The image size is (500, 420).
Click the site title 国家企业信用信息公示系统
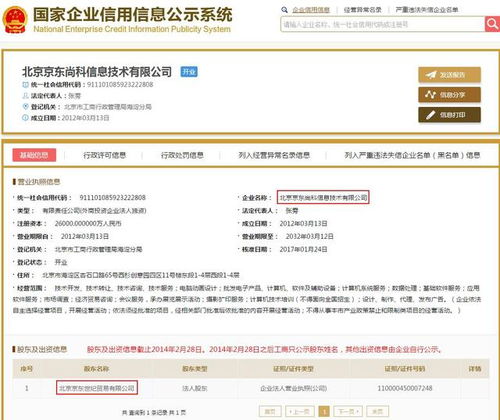click(133, 14)
